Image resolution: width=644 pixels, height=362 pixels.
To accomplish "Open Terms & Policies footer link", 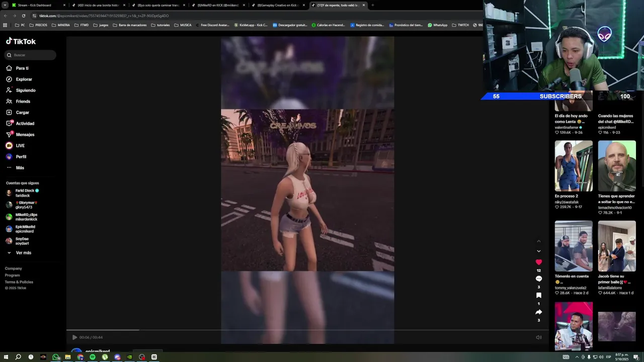I will pos(19,282).
